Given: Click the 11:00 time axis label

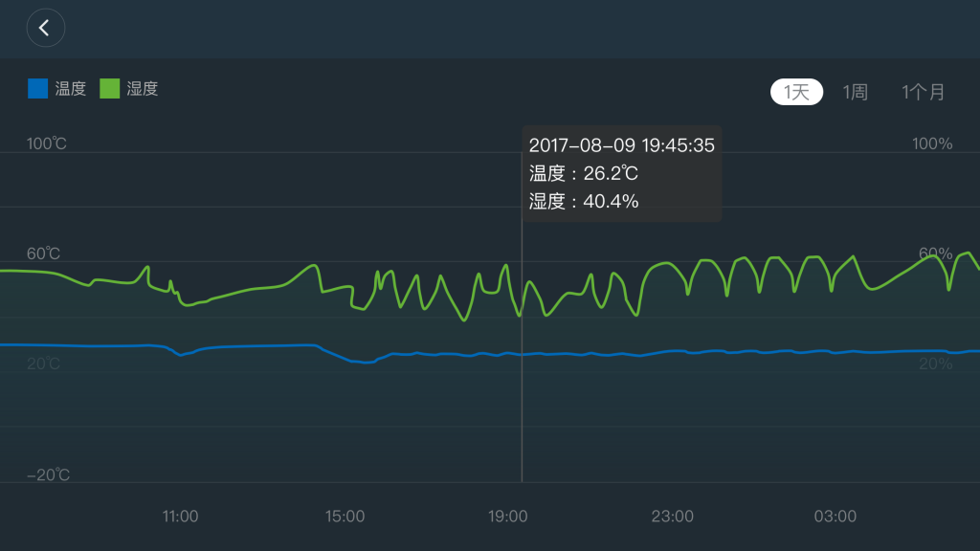Looking at the screenshot, I should (x=180, y=517).
